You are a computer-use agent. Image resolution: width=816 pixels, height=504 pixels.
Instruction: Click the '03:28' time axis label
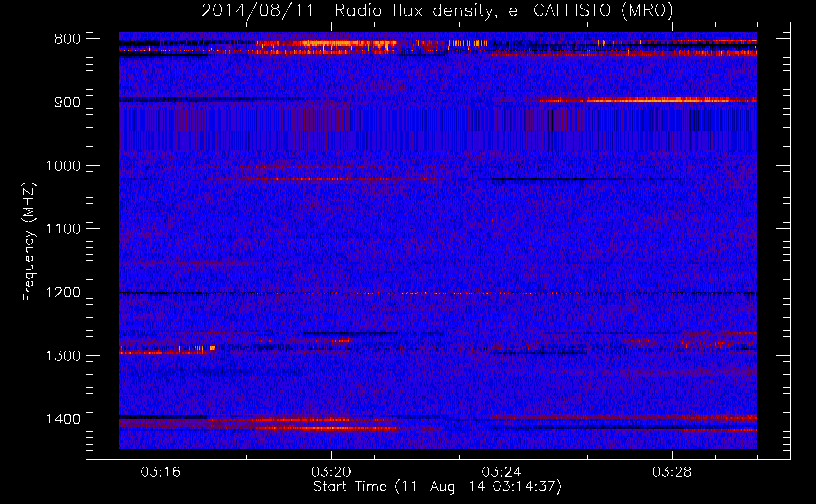coord(672,472)
